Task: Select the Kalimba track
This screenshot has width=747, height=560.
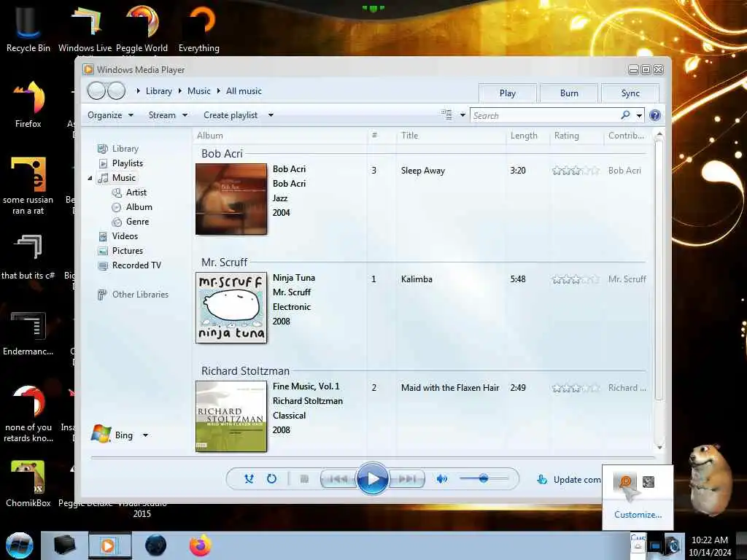Action: [x=417, y=279]
